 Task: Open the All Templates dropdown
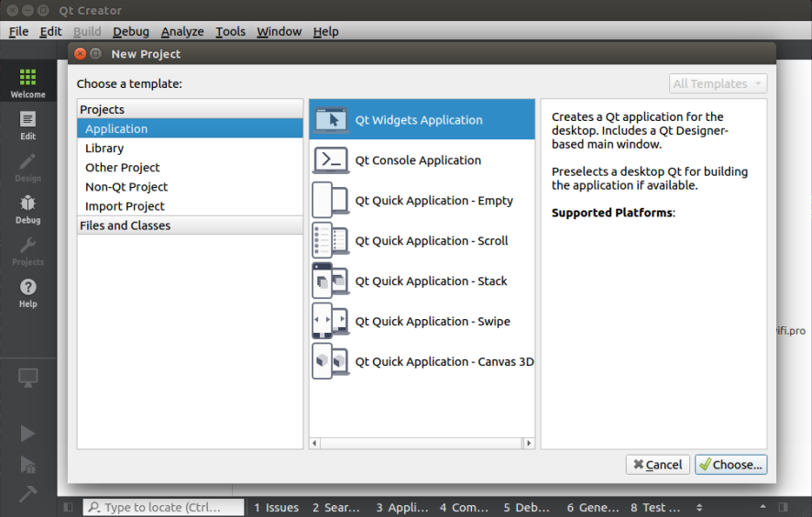[718, 84]
